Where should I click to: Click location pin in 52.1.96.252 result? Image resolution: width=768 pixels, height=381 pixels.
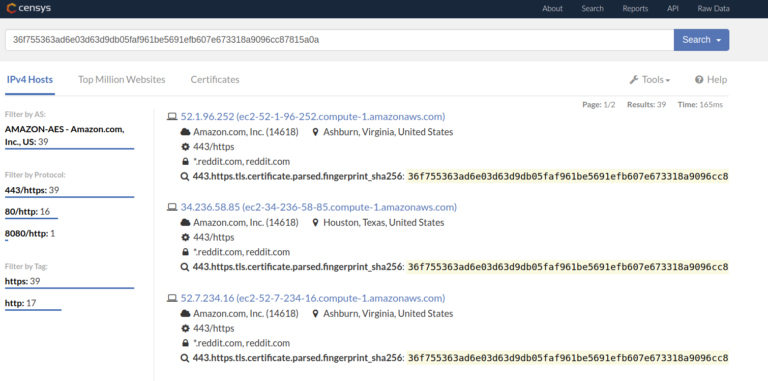(x=316, y=132)
